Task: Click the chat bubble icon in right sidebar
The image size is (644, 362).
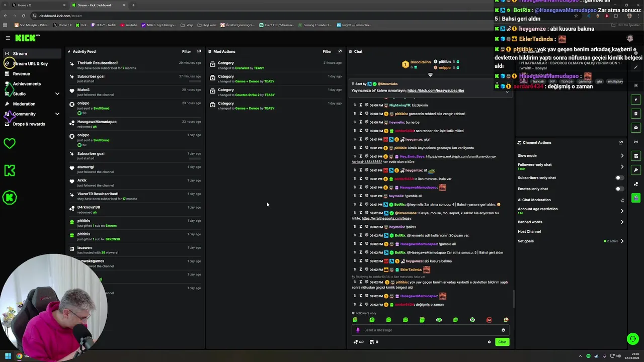Action: tap(636, 128)
